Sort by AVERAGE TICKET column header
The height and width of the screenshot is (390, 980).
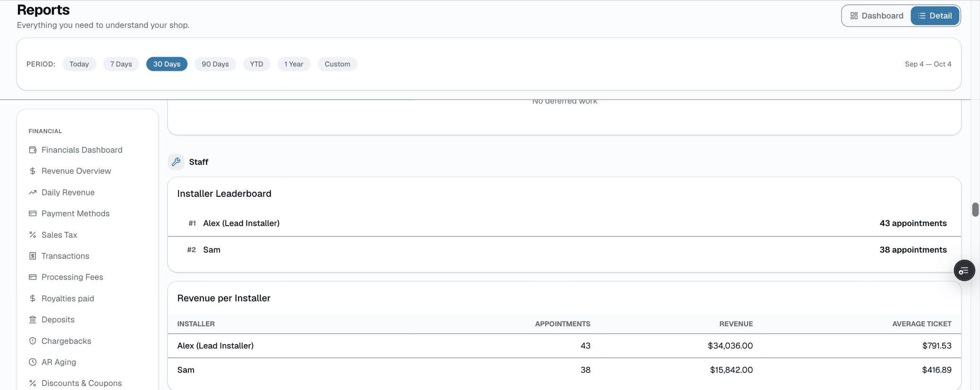click(921, 324)
